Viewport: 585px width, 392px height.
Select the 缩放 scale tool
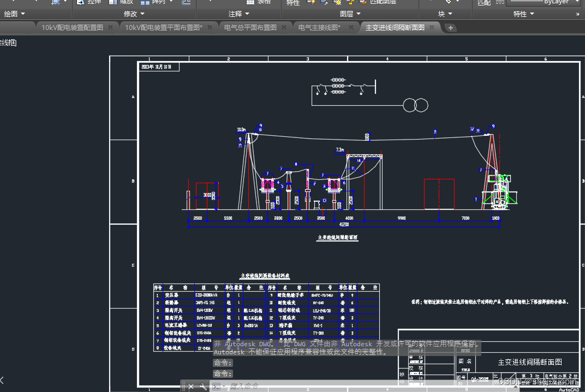tap(121, 2)
